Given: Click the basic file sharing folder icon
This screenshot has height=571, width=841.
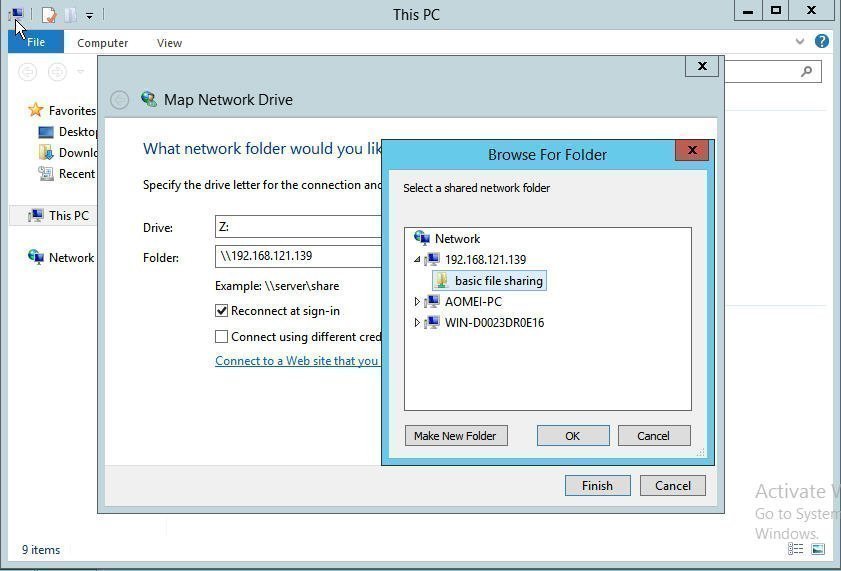Looking at the screenshot, I should (441, 280).
